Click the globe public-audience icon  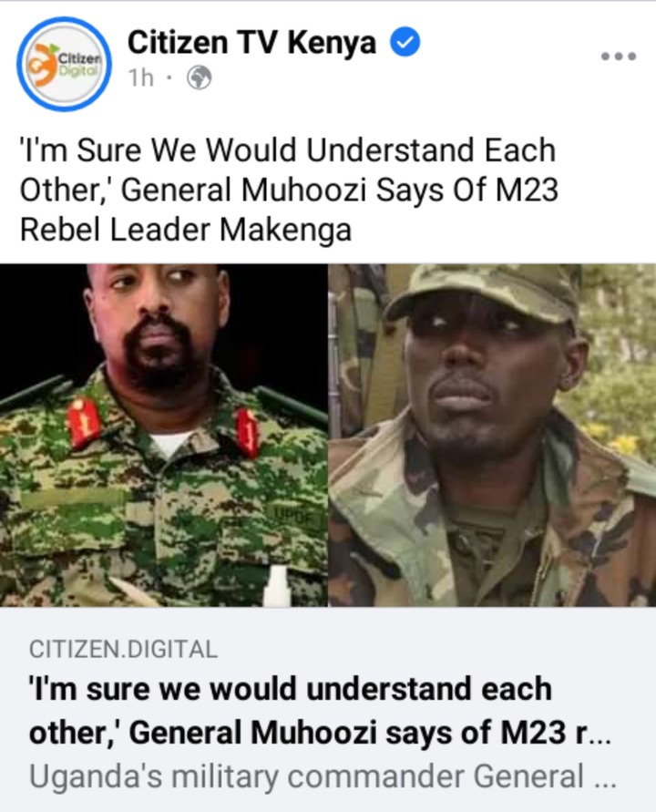pos(200,78)
